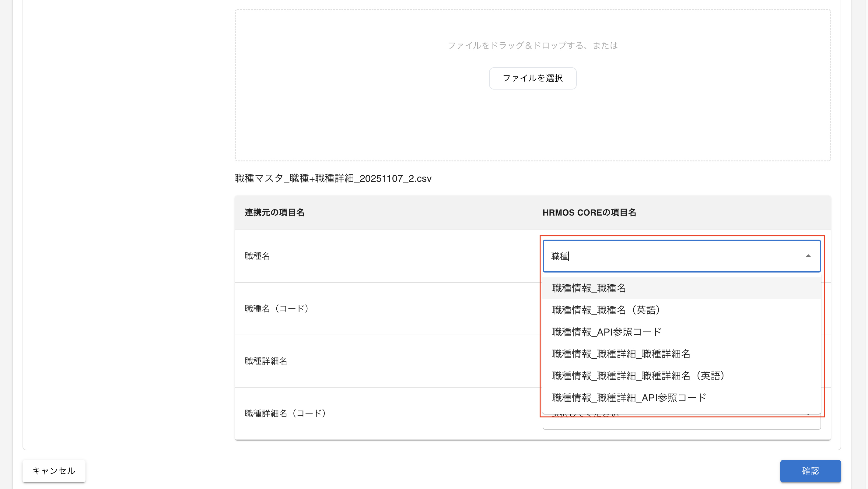Choose 職種情報_職種名（英語） option

pyautogui.click(x=606, y=310)
